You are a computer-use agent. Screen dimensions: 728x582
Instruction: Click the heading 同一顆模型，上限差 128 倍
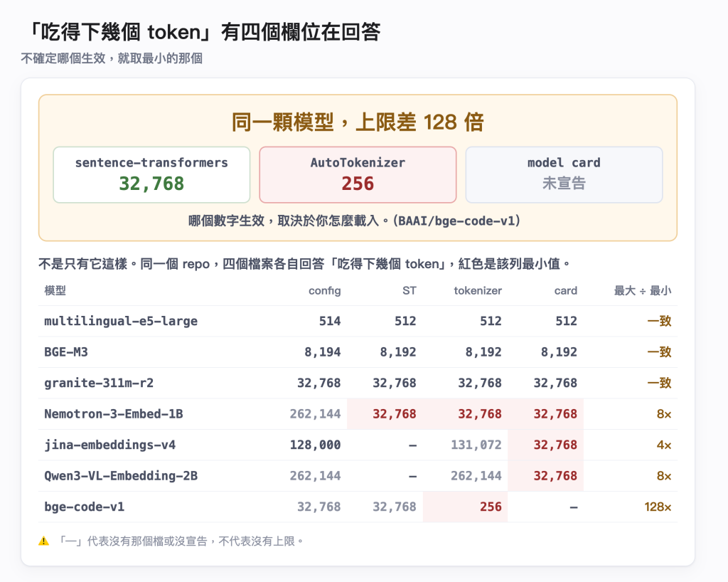click(358, 122)
